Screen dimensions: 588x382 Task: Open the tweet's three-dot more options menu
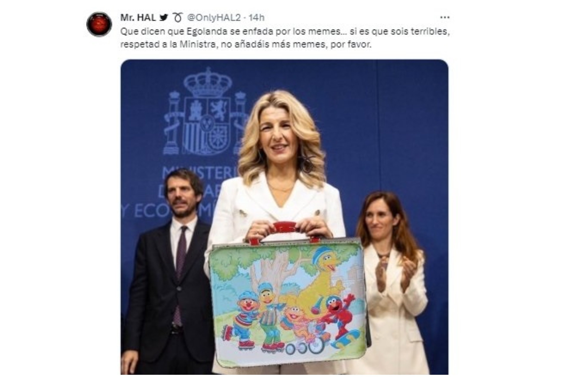(445, 17)
